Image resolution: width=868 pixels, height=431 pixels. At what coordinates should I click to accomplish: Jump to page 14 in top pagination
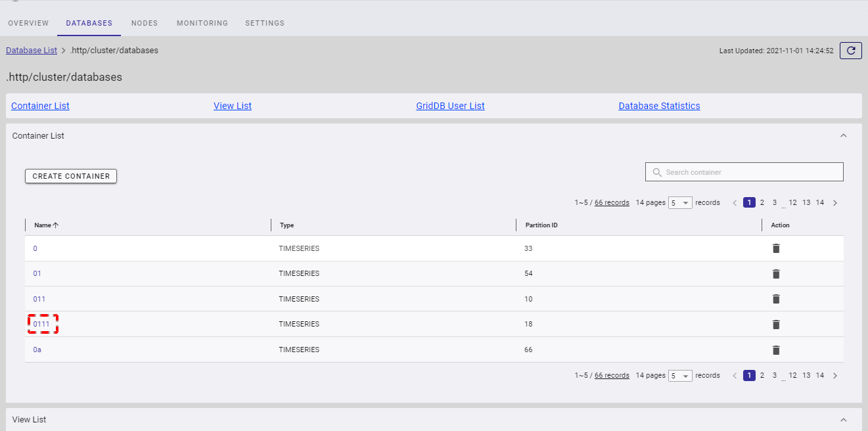coord(820,203)
